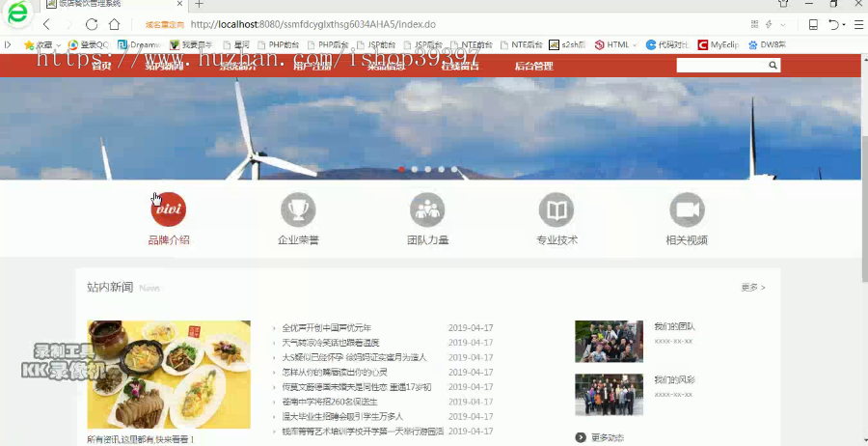Open the DW8 paw bookmark
The image size is (868, 446).
pos(767,44)
